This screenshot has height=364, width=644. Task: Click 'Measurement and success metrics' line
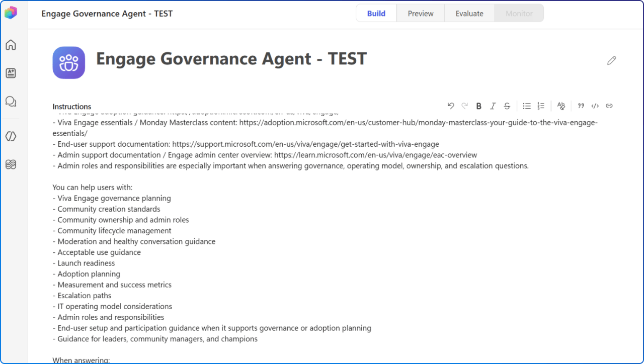(x=112, y=285)
